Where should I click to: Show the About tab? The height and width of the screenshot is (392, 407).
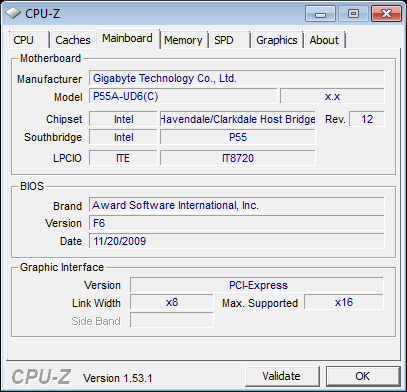click(x=324, y=40)
